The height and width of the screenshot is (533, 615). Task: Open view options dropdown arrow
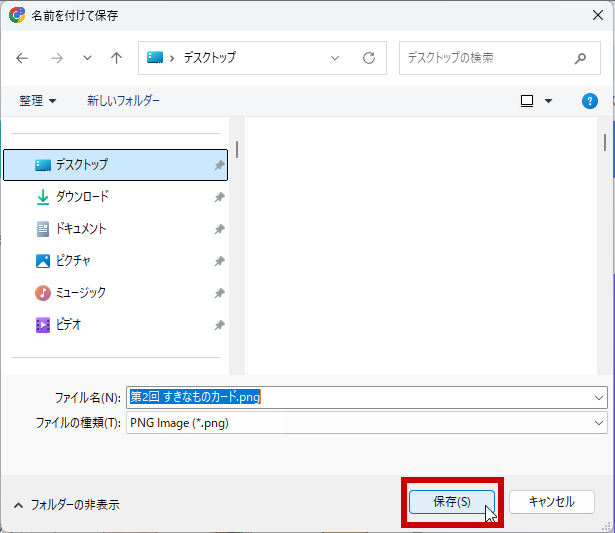[548, 101]
